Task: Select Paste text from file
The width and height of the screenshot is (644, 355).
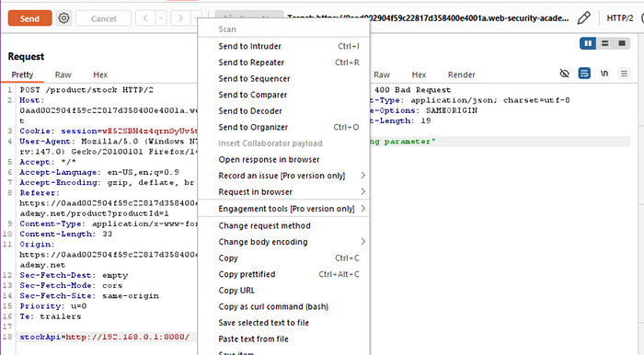Action: click(283, 339)
